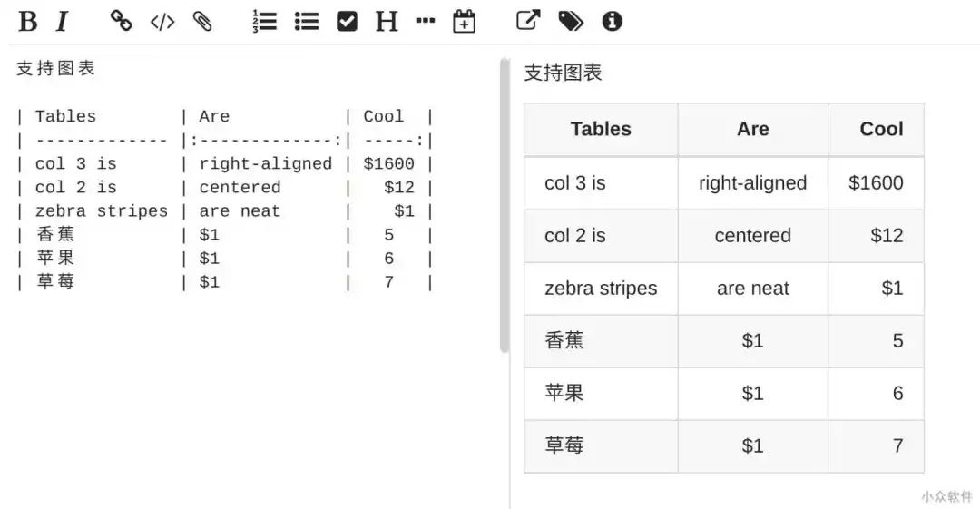Click 'col 2 is' cell in preview table
This screenshot has height=509, width=980.
click(x=601, y=236)
